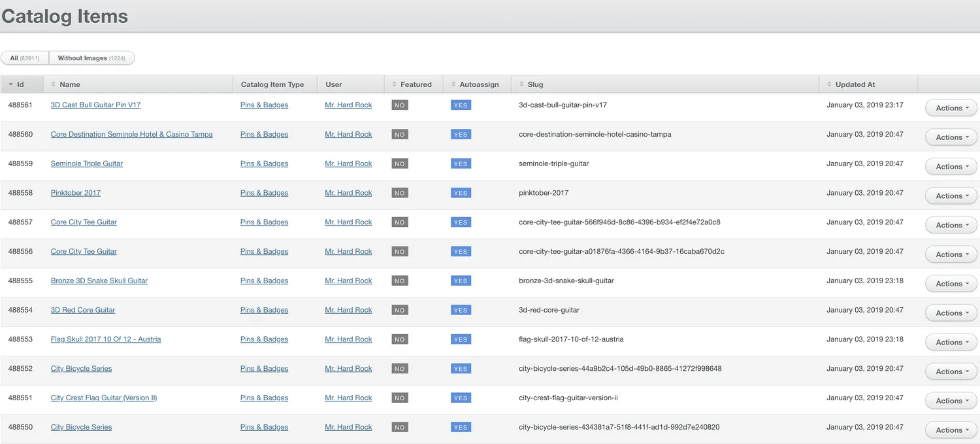The height and width of the screenshot is (444, 980).
Task: Show items Without Images
Action: click(91, 58)
